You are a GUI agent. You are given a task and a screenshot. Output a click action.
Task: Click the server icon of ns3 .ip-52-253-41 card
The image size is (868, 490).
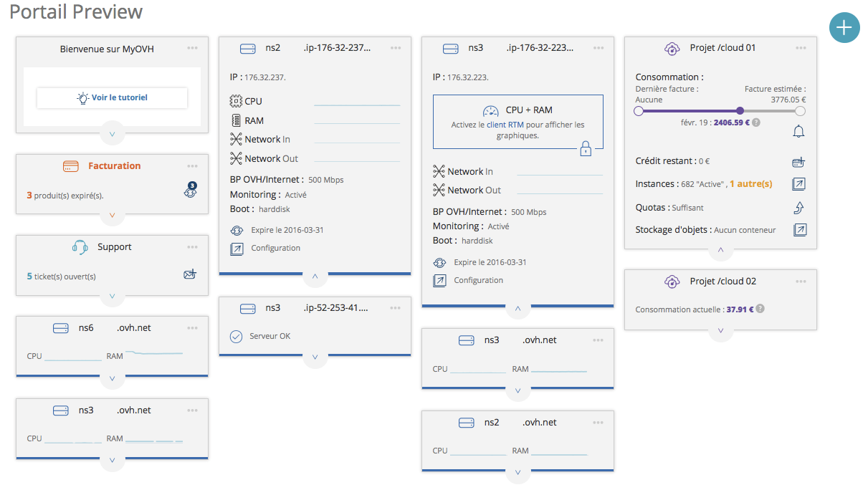point(248,309)
